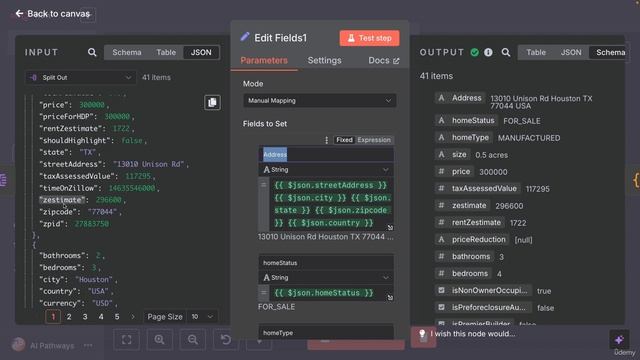Select the taxAssessedValue schema field pill

pos(478,189)
